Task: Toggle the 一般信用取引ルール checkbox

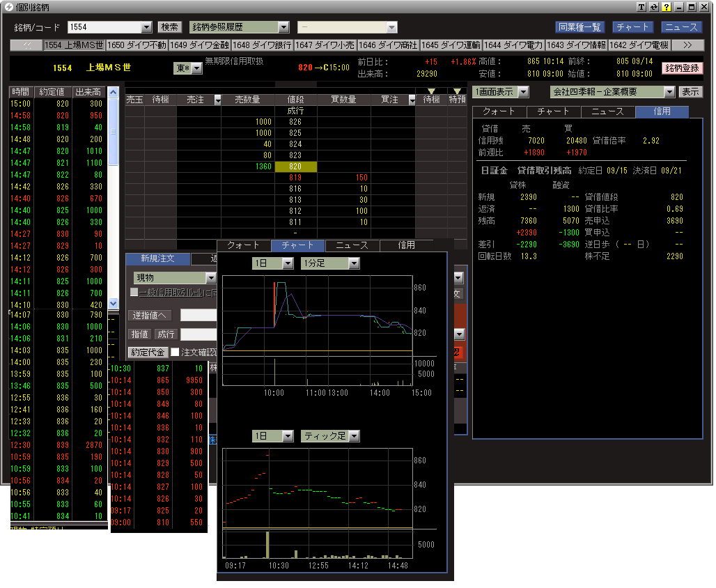Action: click(x=134, y=293)
